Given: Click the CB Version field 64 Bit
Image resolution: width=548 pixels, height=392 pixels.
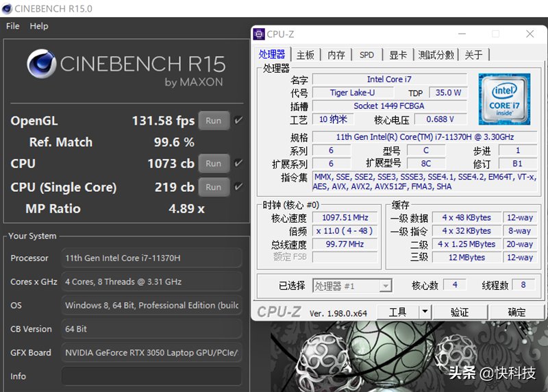Looking at the screenshot, I should tap(151, 329).
